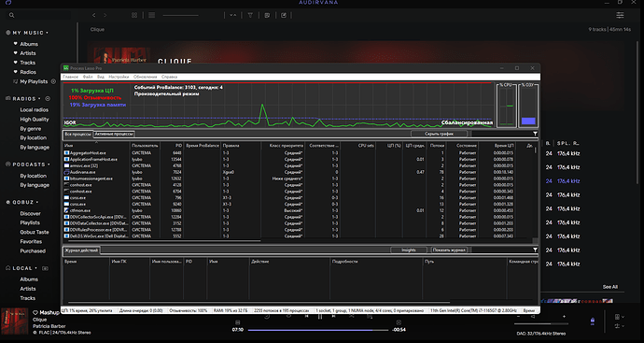Screen dimensions: 644x343
Task: Raise the volume with the plus icon
Action: coord(564,317)
